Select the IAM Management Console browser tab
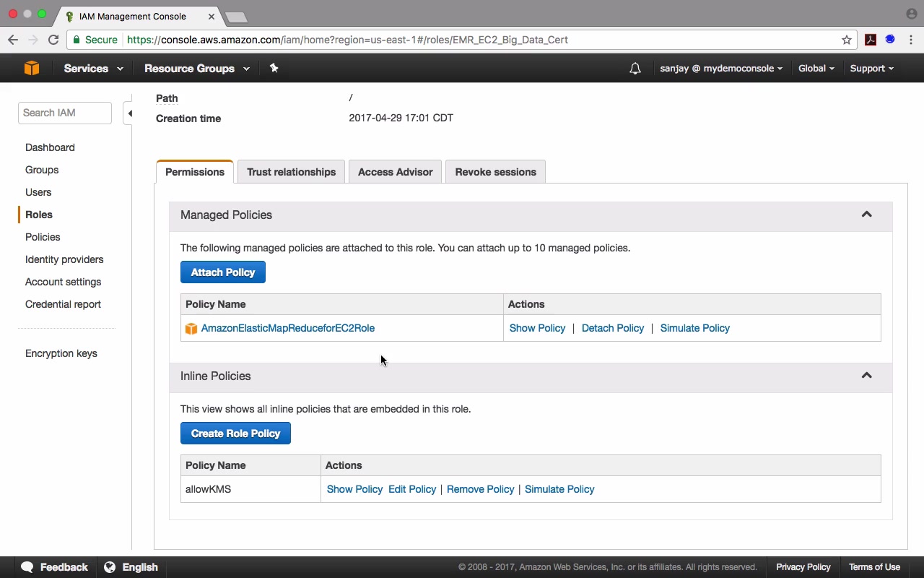Image resolution: width=924 pixels, height=578 pixels. [137, 16]
